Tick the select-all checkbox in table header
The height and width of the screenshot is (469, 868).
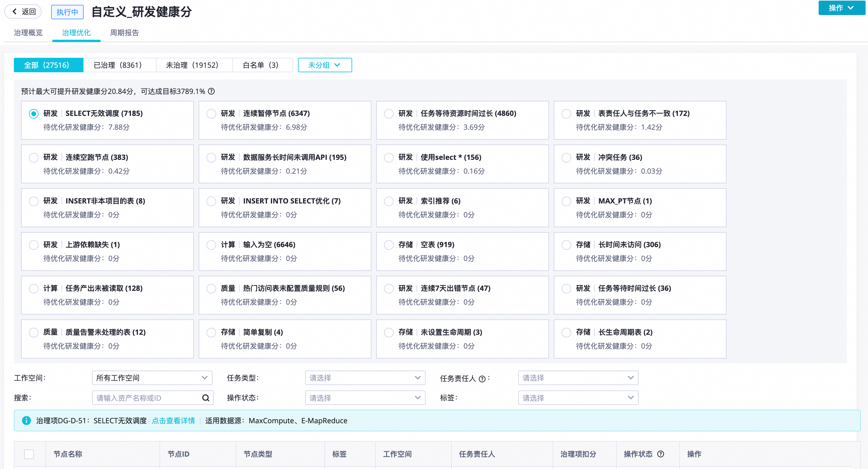[29, 454]
